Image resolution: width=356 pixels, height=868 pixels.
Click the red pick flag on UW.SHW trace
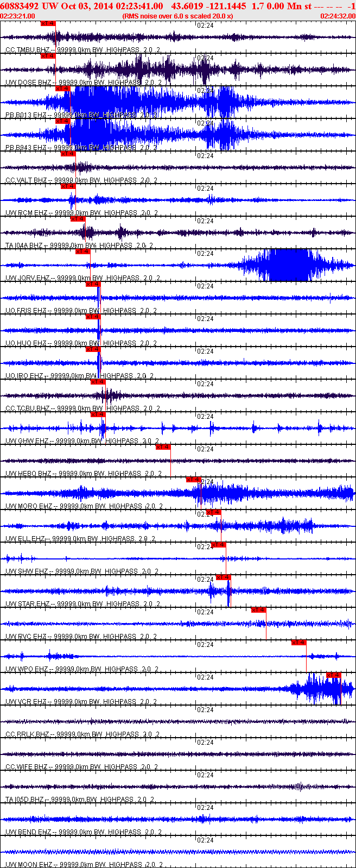pyautogui.click(x=218, y=545)
